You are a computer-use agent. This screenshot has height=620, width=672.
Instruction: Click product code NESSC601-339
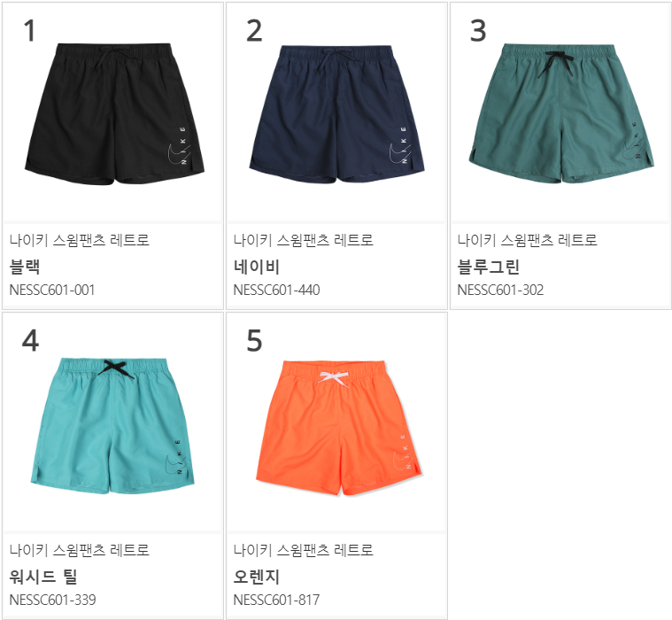[52, 600]
